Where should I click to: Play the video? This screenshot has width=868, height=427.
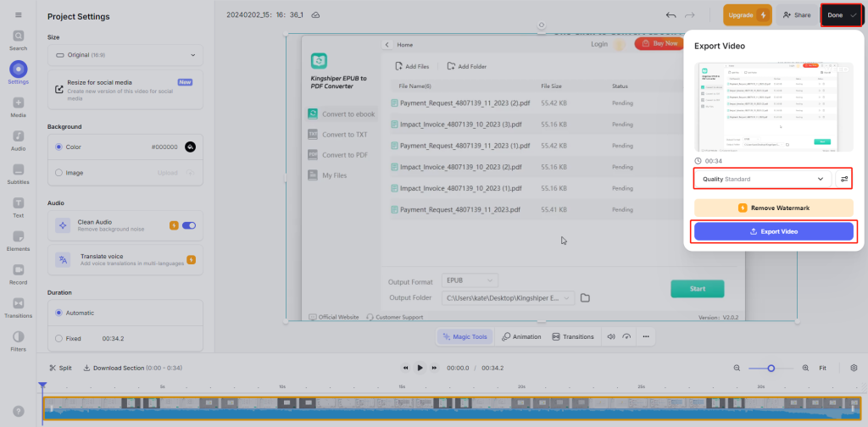tap(420, 368)
